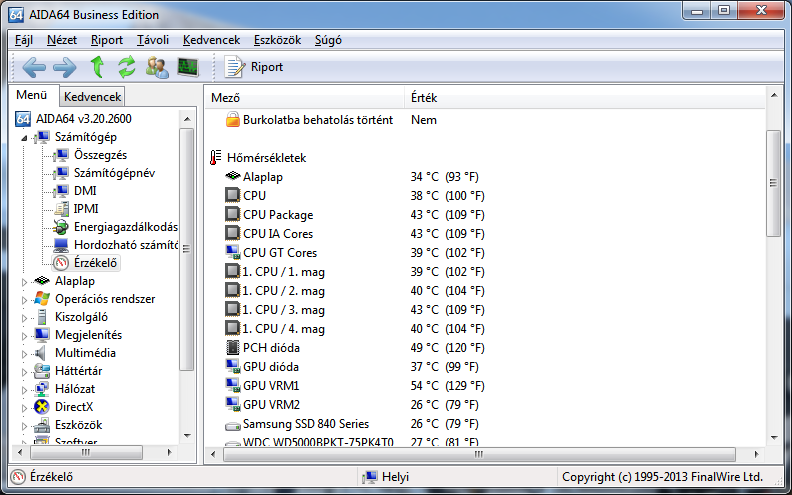Select the Samsung SSD 840 Series row
The height and width of the screenshot is (495, 792).
(485, 424)
